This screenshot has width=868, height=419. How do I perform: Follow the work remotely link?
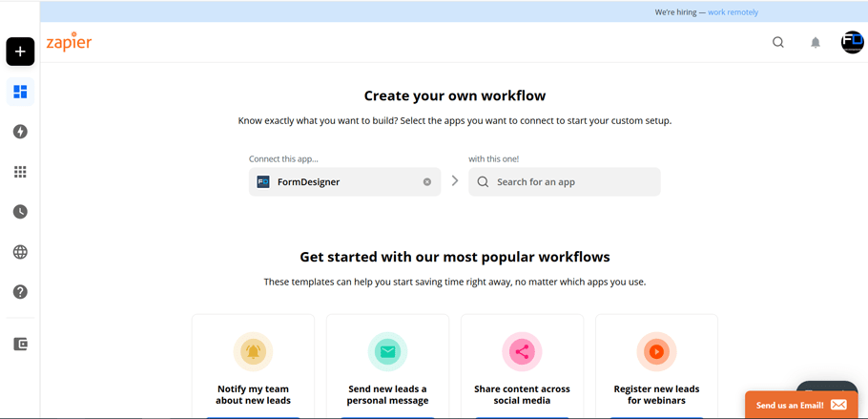click(733, 12)
